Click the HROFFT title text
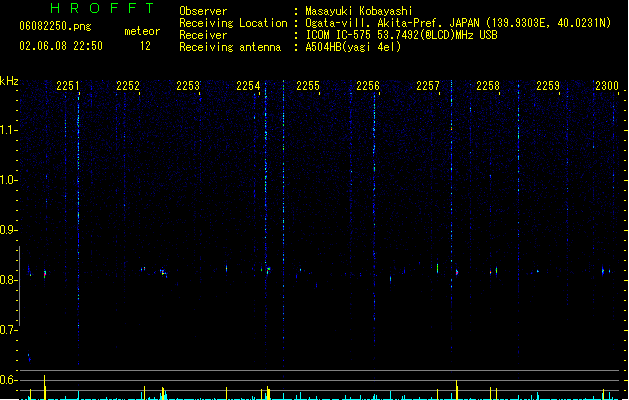 pyautogui.click(x=102, y=8)
